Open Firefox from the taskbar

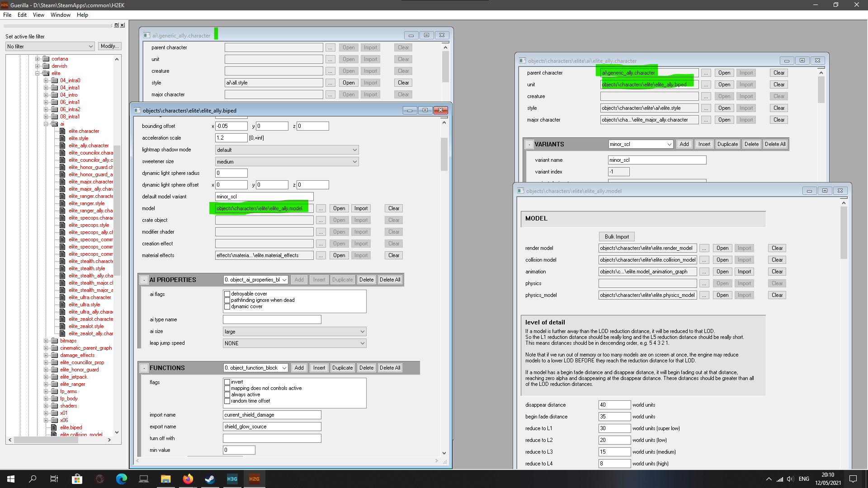(x=188, y=479)
